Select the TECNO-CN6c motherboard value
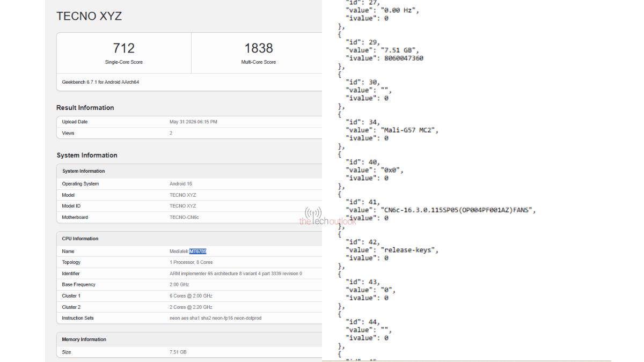Viewport: 644px width, 362px height. point(185,217)
